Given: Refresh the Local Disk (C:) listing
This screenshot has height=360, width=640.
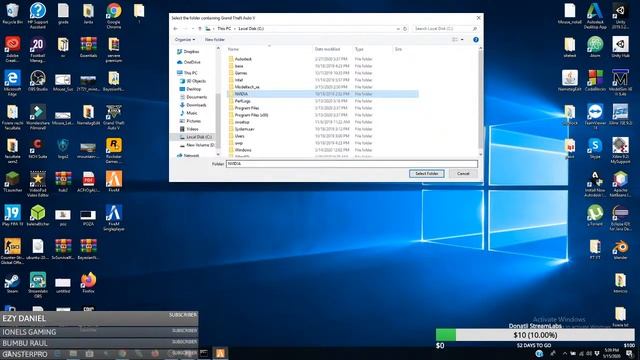Looking at the screenshot, I should (x=405, y=29).
